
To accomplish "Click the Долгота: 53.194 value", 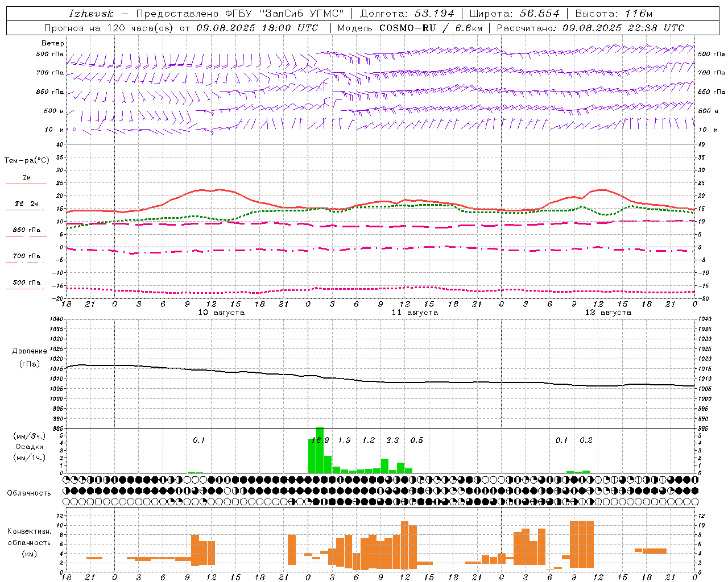I will coord(407,14).
